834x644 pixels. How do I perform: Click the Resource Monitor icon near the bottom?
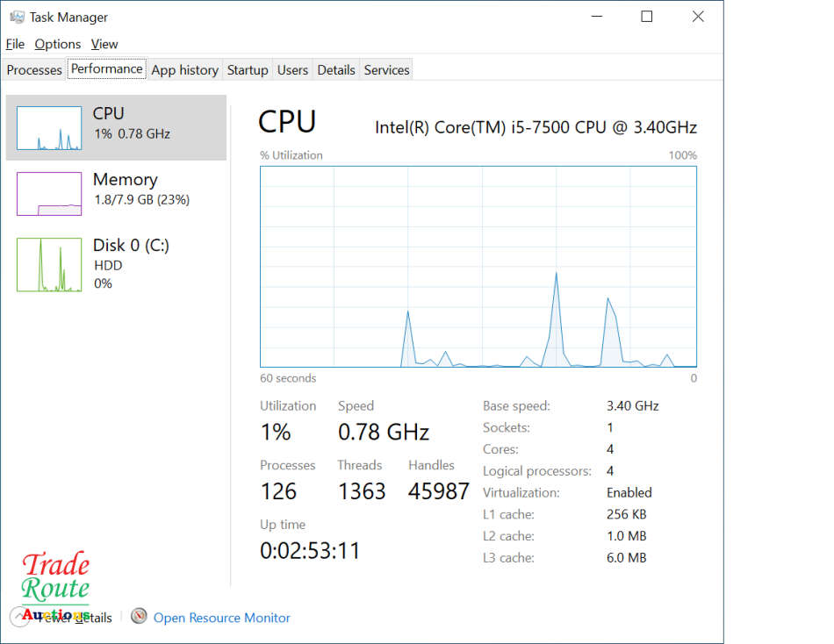click(139, 617)
